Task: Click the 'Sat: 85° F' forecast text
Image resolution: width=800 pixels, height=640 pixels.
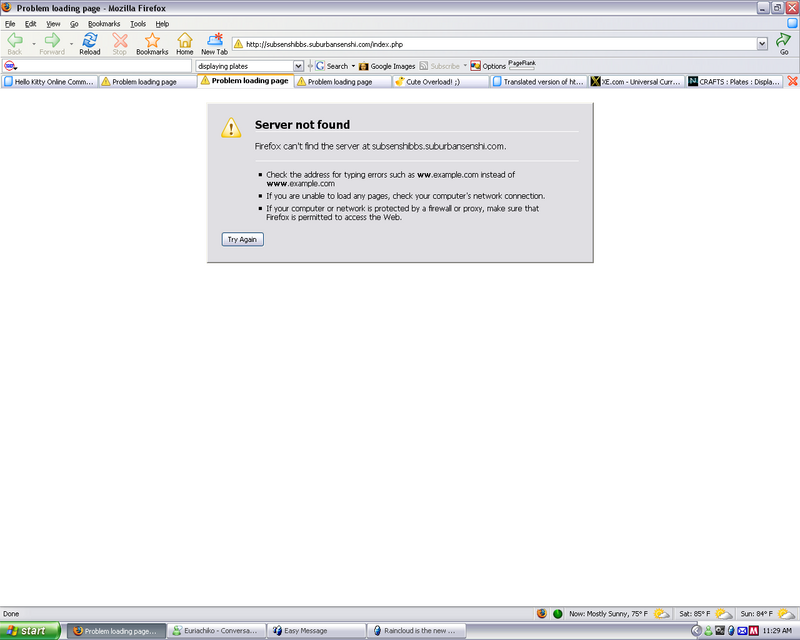Action: tap(694, 613)
